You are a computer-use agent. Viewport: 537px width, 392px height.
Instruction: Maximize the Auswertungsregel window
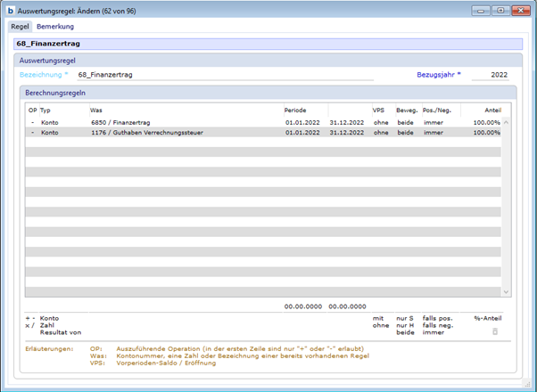tap(500, 10)
